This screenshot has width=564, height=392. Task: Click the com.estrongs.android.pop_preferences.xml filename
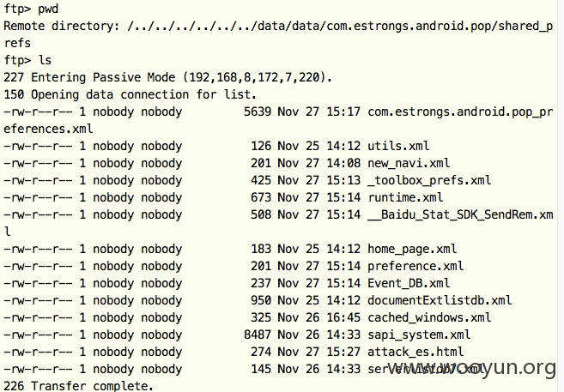[x=460, y=112]
